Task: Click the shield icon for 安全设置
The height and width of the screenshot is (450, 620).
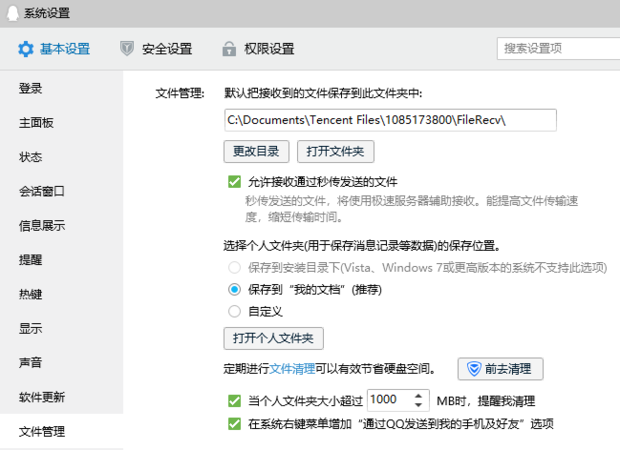Action: coord(127,49)
